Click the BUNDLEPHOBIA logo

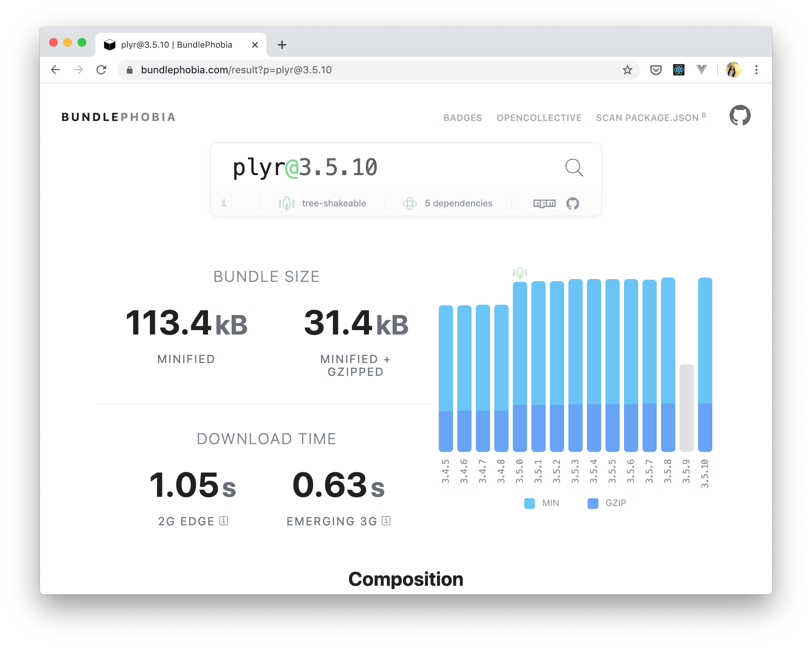point(119,117)
